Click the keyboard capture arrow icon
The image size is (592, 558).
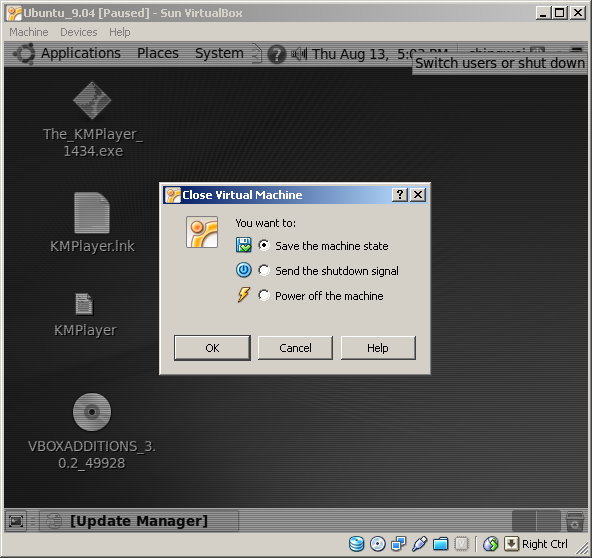[x=511, y=544]
